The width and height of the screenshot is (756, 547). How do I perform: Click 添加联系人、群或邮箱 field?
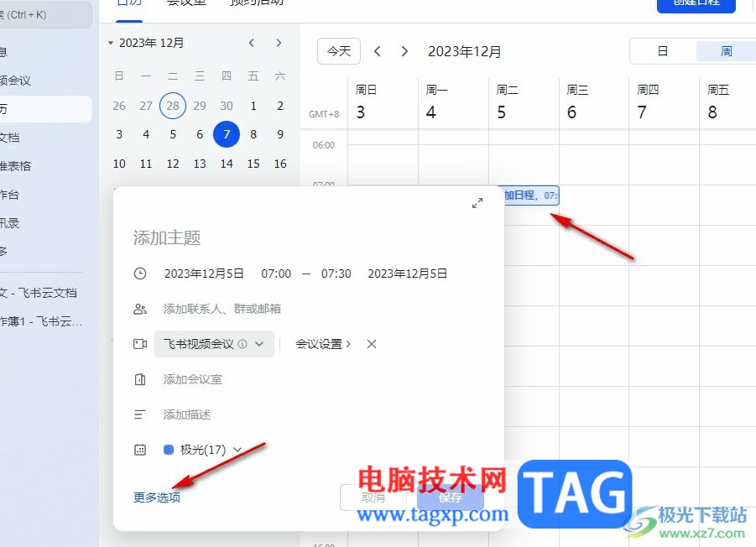point(222,309)
